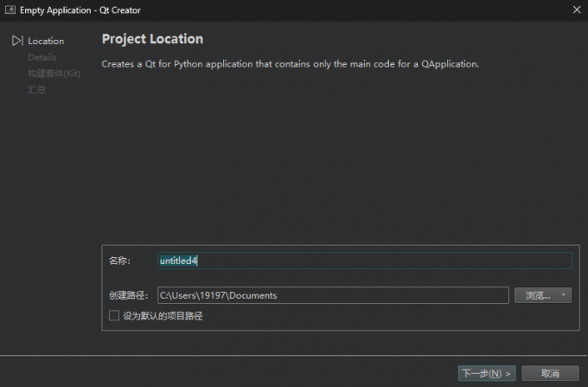Click the 创建路径: label
The image size is (588, 387).
point(130,296)
